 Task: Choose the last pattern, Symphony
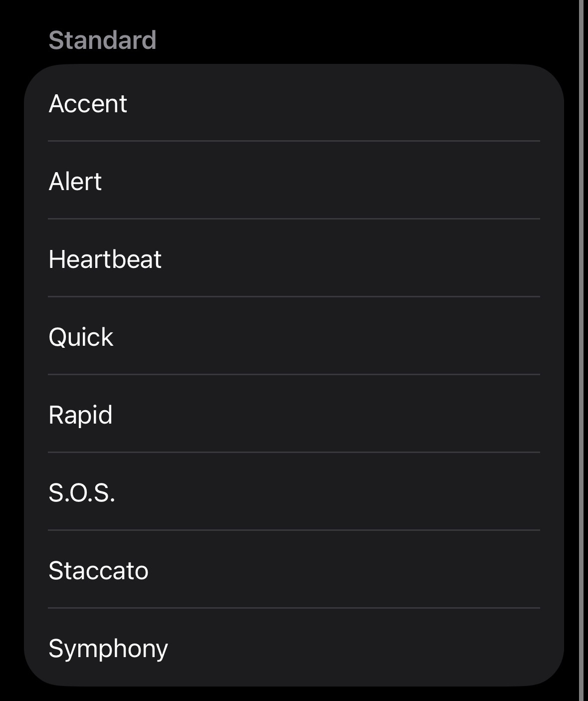point(294,649)
